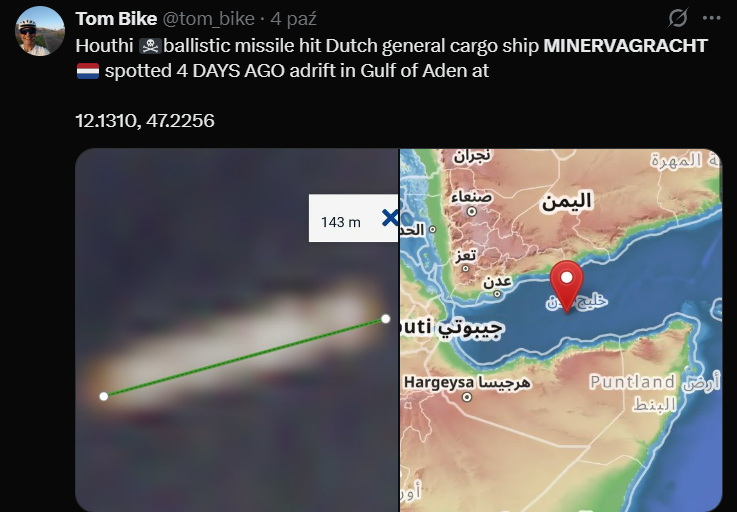Viewport: 737px width, 512px height.
Task: Select the right measurement line endpoint
Action: [x=385, y=319]
